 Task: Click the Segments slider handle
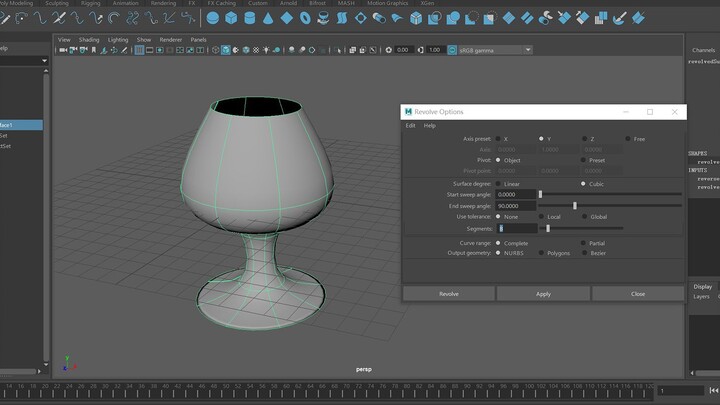tap(548, 228)
